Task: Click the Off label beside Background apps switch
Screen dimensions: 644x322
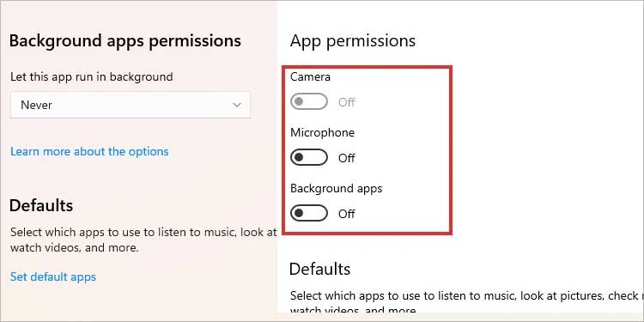Action: tap(347, 214)
